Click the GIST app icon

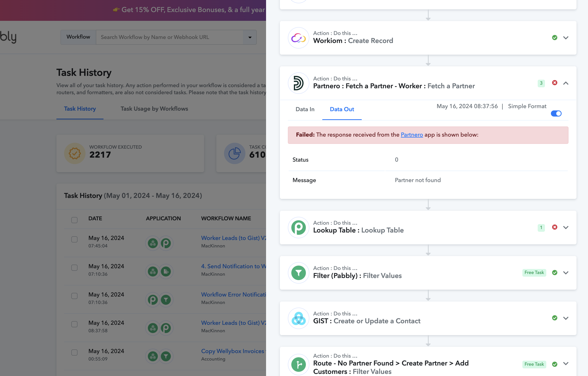298,318
